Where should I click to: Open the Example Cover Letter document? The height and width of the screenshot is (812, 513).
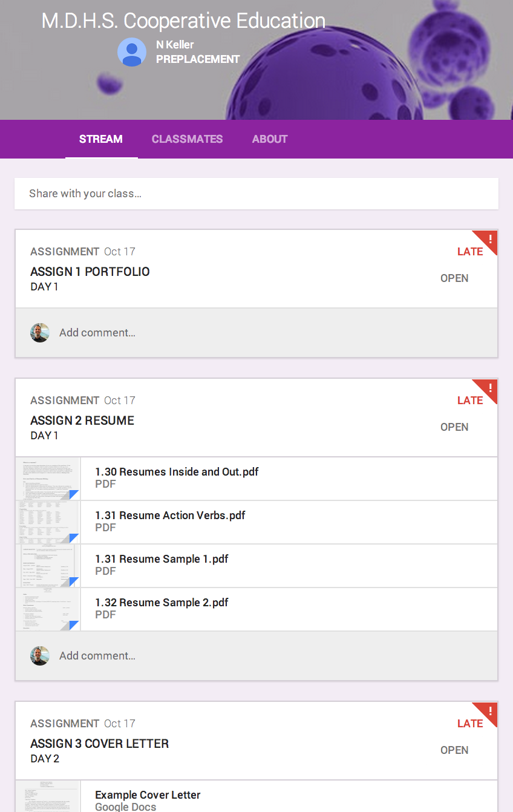[x=147, y=794]
